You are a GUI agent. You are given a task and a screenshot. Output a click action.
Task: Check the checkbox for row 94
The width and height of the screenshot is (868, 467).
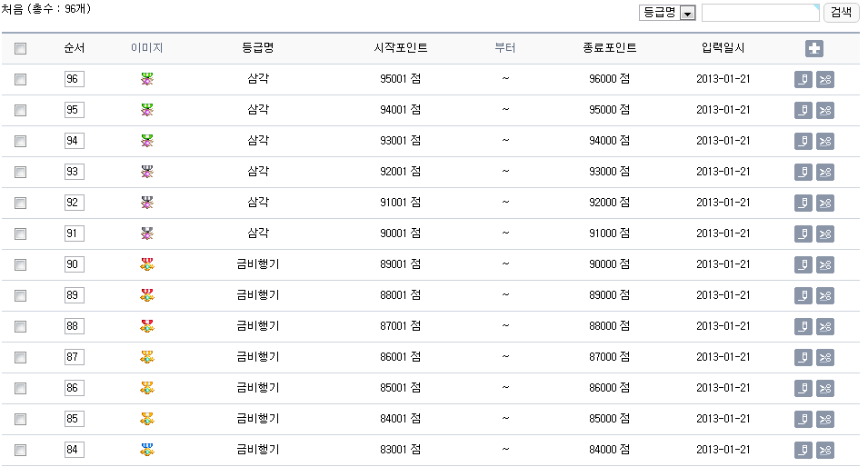pyautogui.click(x=21, y=141)
